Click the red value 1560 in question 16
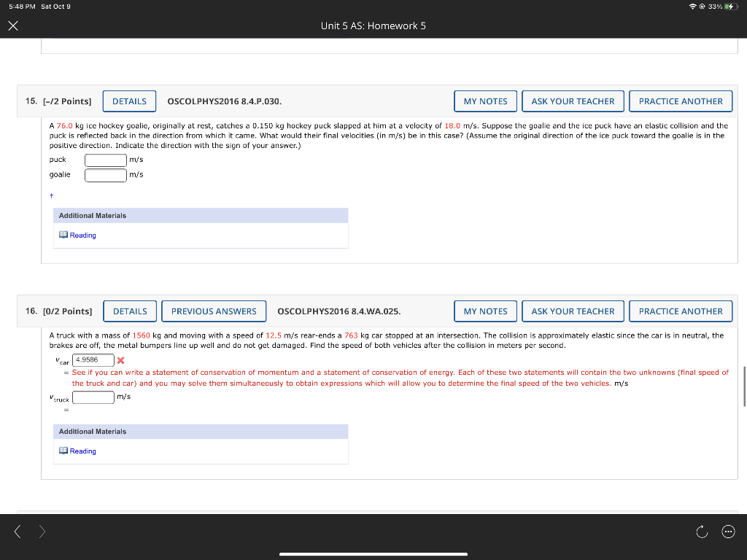Viewport: 747px width, 560px height. [x=141, y=335]
